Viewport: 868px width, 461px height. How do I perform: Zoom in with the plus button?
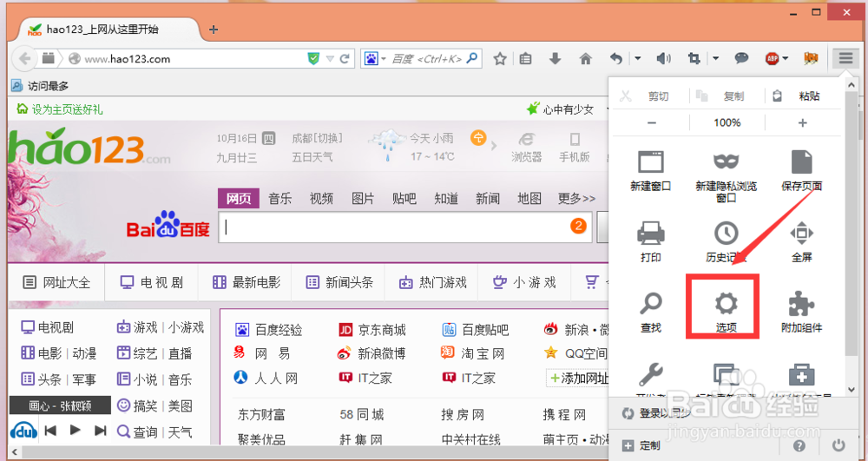[x=803, y=123]
